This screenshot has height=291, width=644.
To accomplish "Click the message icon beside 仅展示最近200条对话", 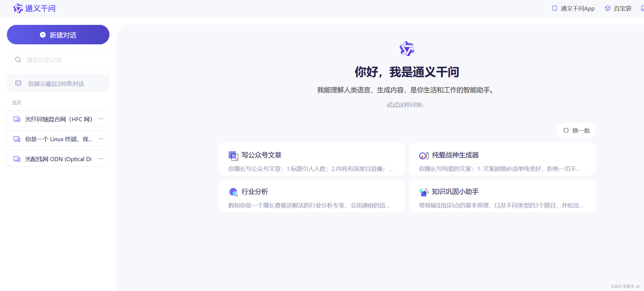I will (18, 83).
